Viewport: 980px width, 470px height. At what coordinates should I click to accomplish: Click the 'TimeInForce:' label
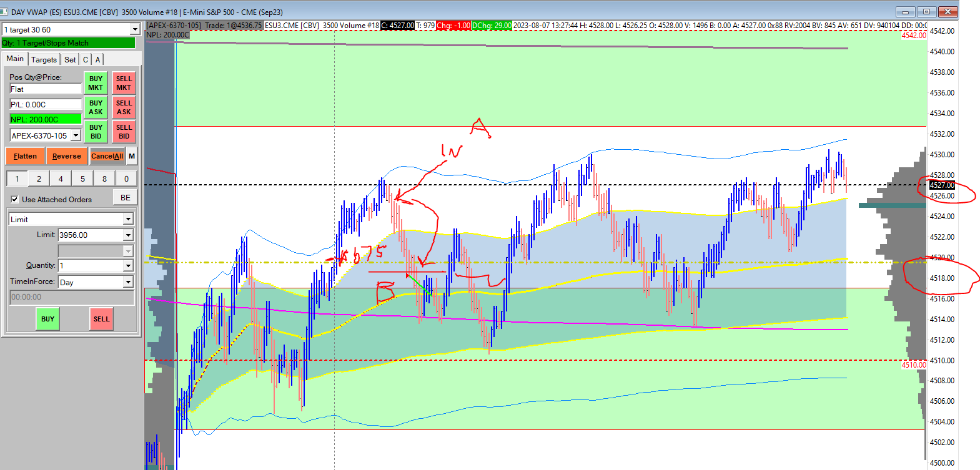[32, 282]
